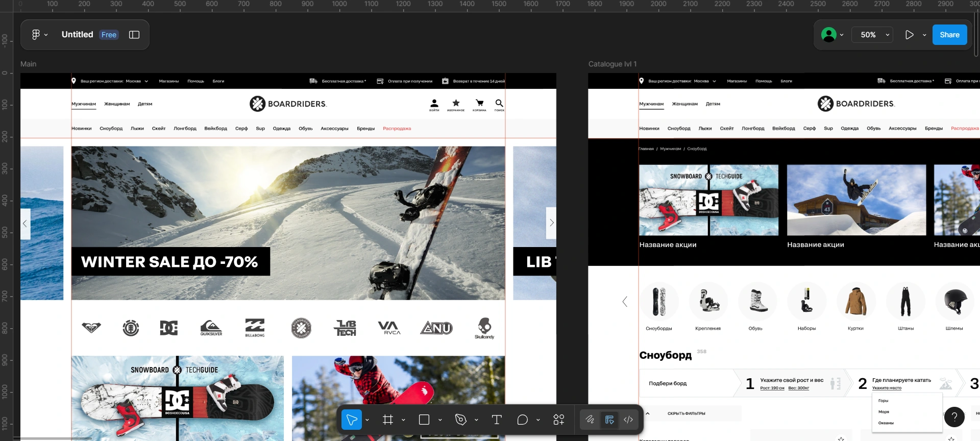Click the Billabong brand logo
980x441 pixels.
coord(255,328)
